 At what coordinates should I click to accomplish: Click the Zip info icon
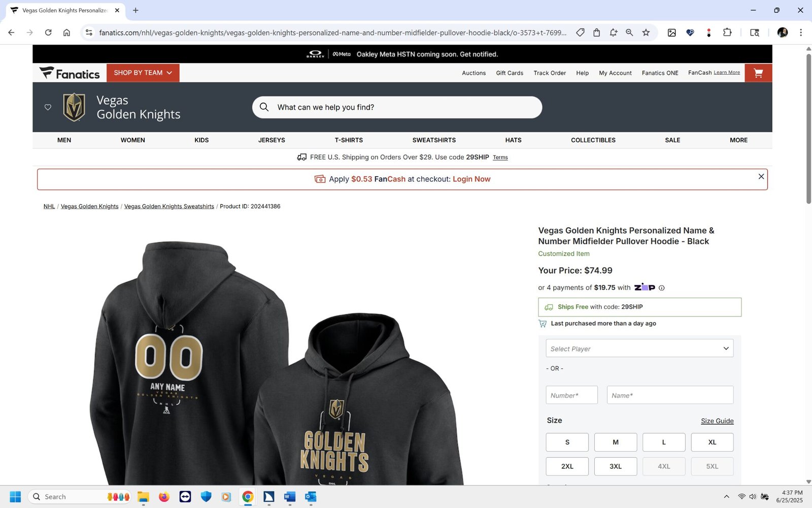[x=662, y=288]
